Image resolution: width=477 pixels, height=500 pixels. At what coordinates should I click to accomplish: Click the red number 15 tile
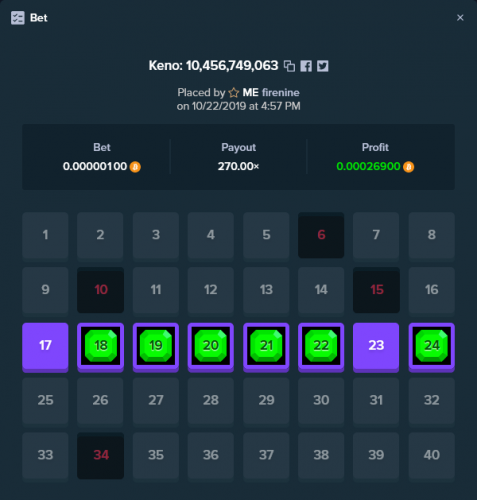coord(376,290)
